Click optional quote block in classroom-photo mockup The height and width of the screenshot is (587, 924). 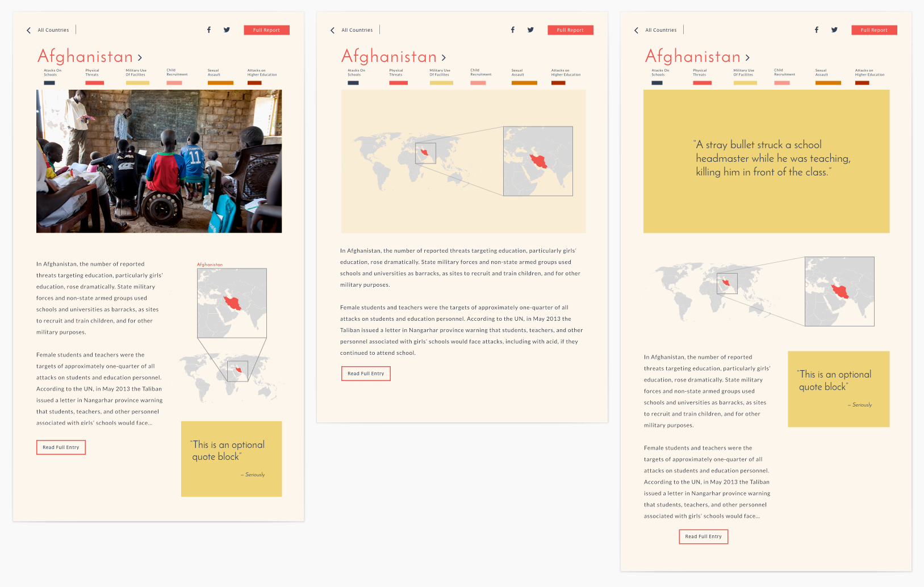tap(231, 459)
